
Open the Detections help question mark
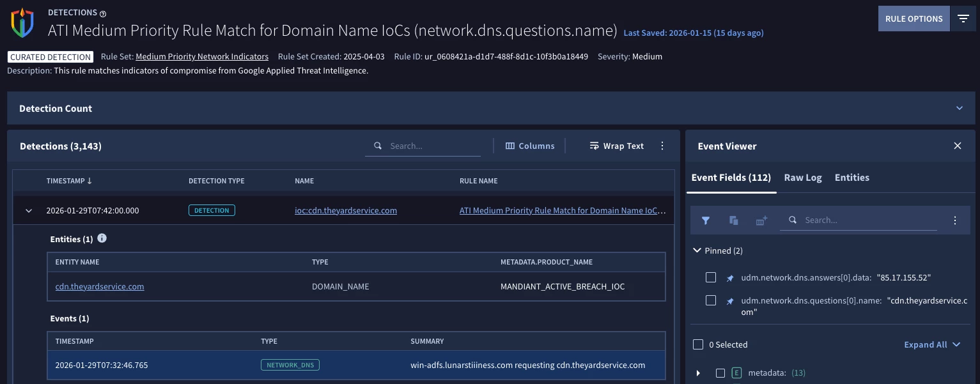pos(104,13)
